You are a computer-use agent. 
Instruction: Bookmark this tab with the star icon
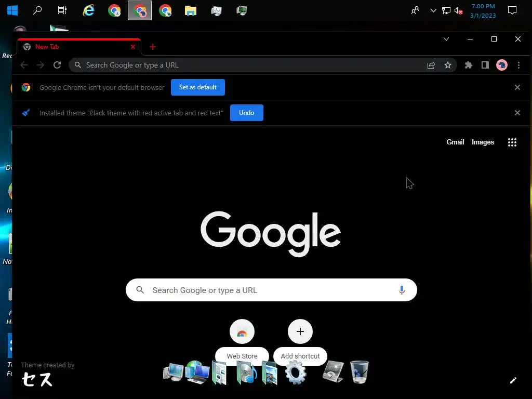[x=448, y=65]
